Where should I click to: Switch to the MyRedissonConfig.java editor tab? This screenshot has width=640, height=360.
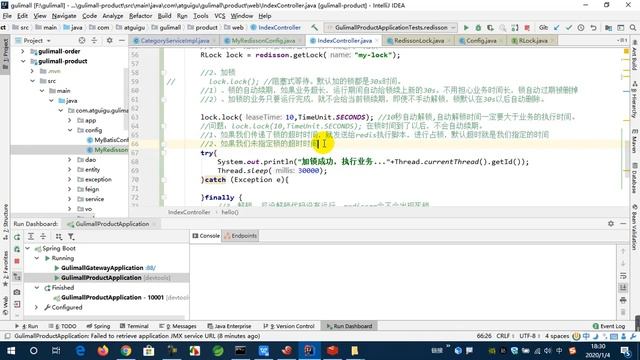[x=263, y=40]
